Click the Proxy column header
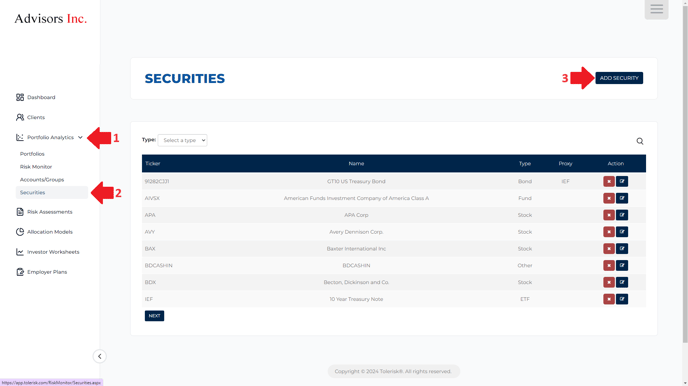This screenshot has height=386, width=688. tap(565, 164)
